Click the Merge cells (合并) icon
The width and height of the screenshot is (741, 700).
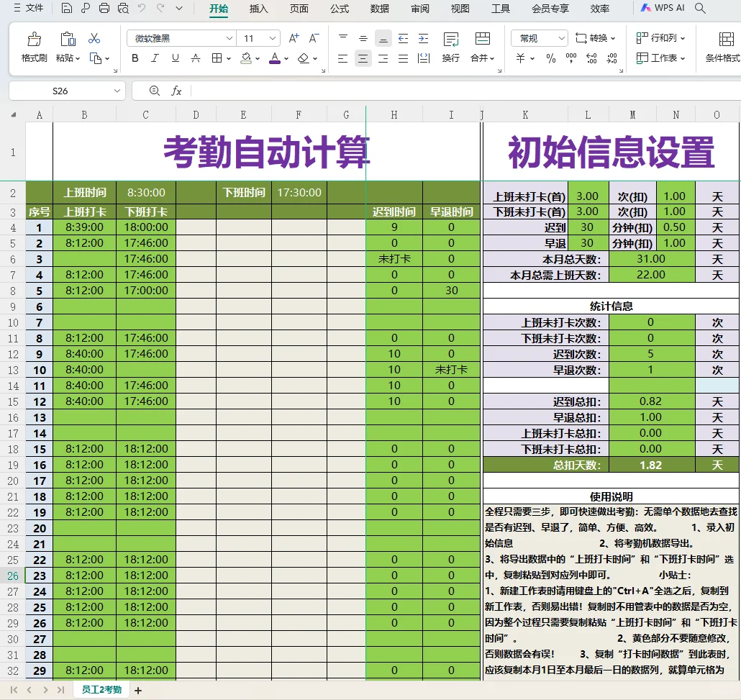pyautogui.click(x=483, y=39)
